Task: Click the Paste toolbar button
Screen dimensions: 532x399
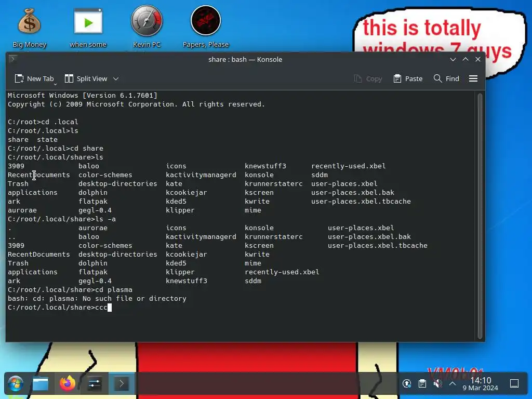Action: pyautogui.click(x=408, y=79)
